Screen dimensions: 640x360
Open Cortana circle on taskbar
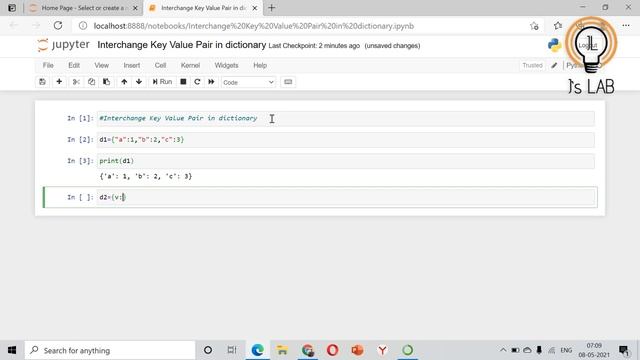pos(208,350)
